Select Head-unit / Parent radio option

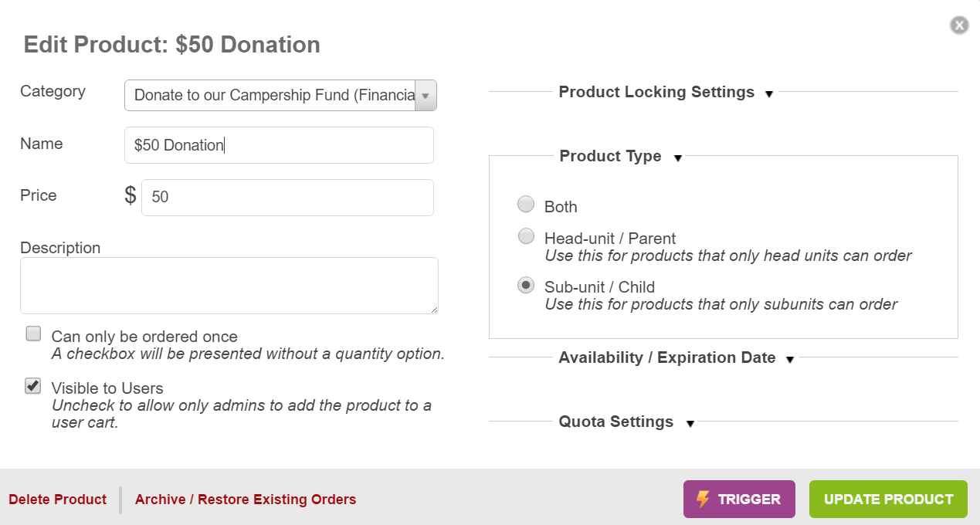click(526, 236)
